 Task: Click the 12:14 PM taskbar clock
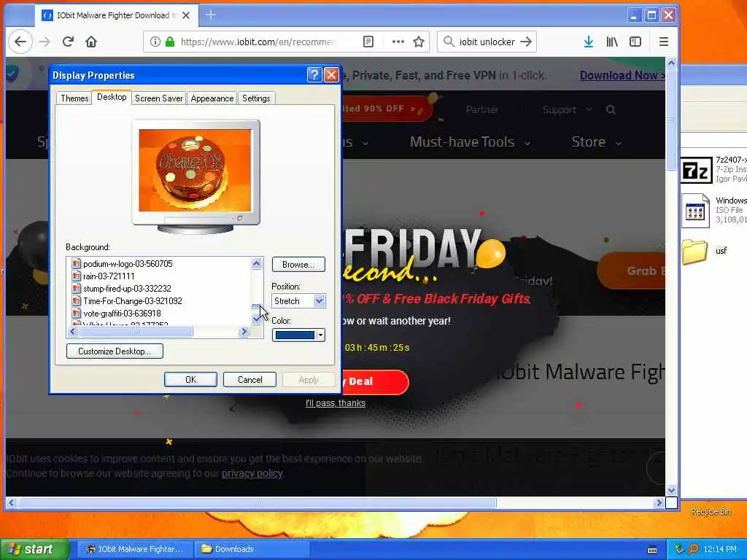[719, 550]
